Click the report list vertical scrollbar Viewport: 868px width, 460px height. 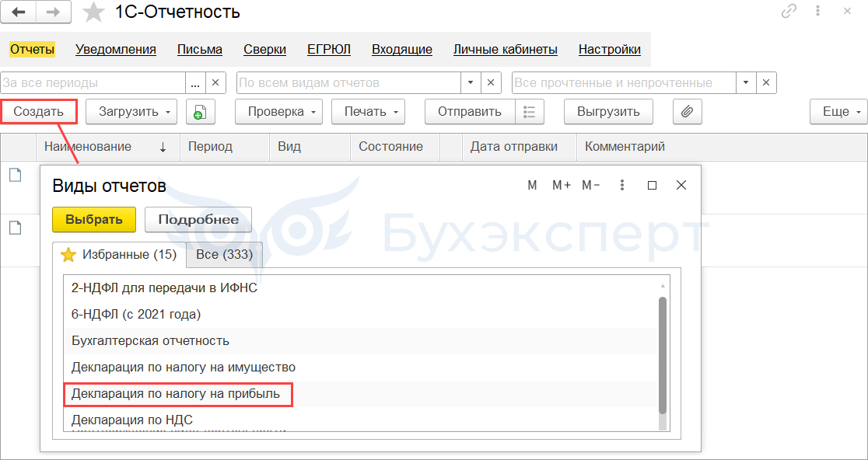pos(662,356)
